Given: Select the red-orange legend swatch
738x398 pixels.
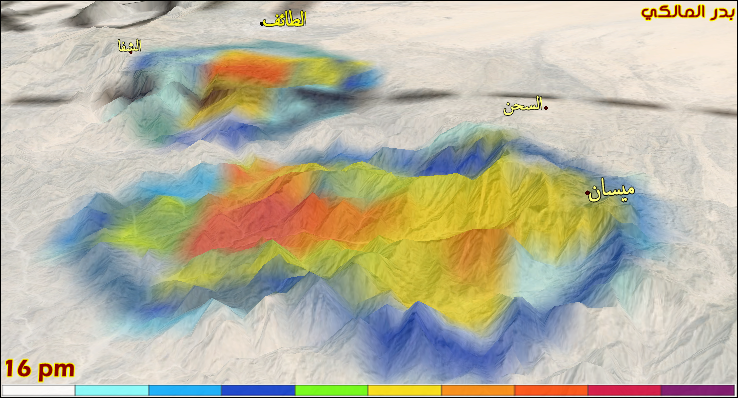Looking at the screenshot, I should (551, 390).
